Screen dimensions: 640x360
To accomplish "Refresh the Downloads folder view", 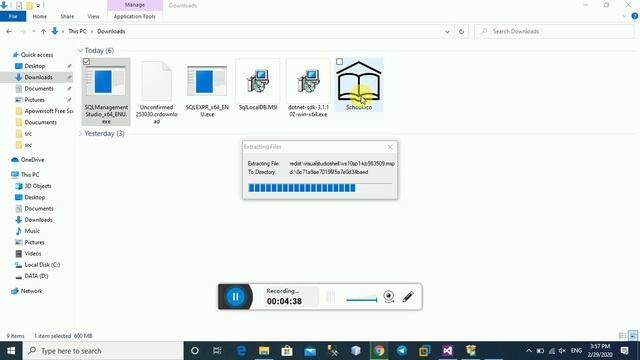I will tap(461, 31).
